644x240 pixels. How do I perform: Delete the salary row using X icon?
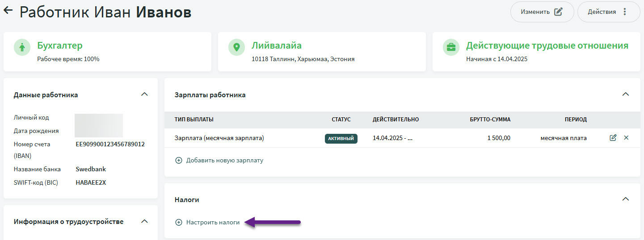point(626,138)
